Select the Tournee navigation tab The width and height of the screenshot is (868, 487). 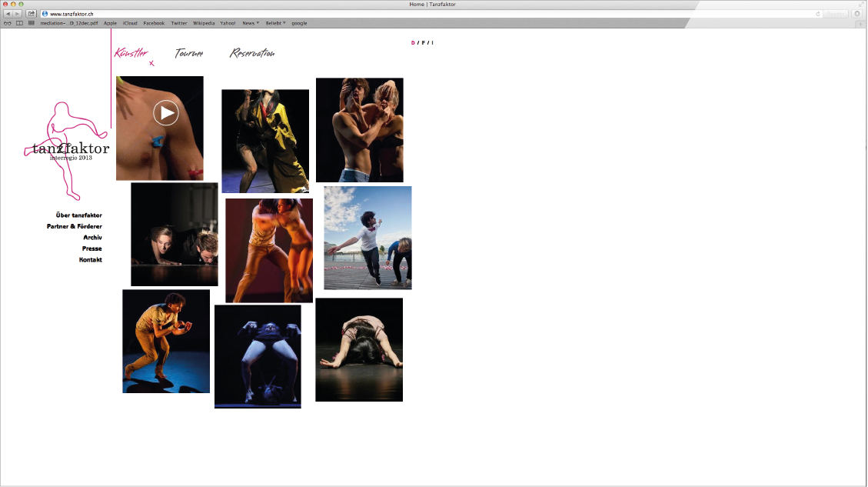click(189, 53)
